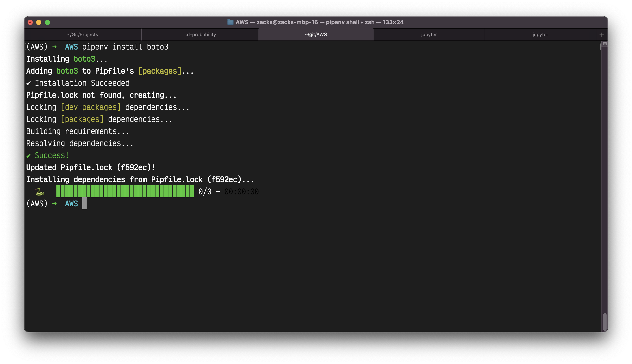Open the last jupyter tab
This screenshot has height=364, width=632.
tap(540, 34)
